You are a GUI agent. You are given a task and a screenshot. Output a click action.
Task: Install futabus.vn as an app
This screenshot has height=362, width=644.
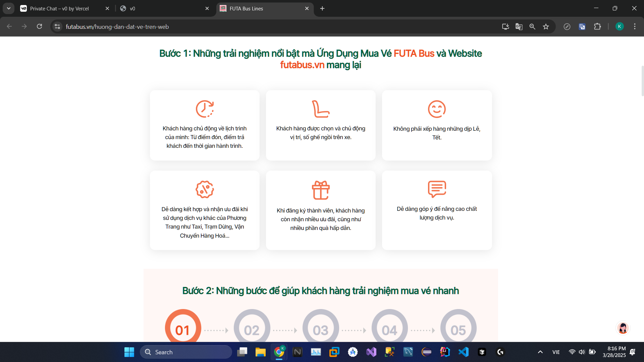pos(505,26)
